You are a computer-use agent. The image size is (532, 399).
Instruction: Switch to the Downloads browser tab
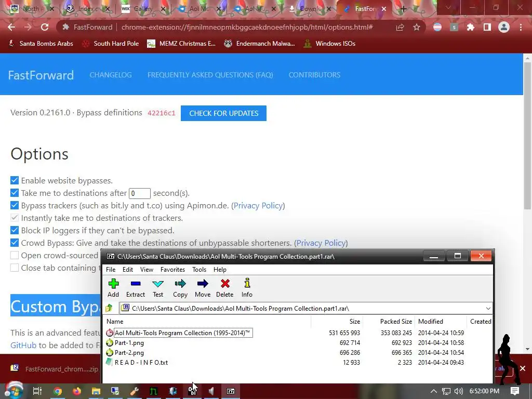tap(309, 9)
